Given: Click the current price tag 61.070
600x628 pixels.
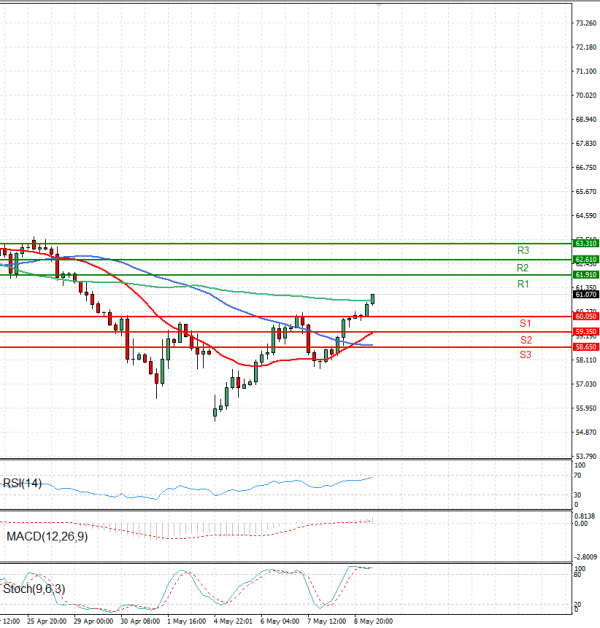Looking at the screenshot, I should pos(585,295).
